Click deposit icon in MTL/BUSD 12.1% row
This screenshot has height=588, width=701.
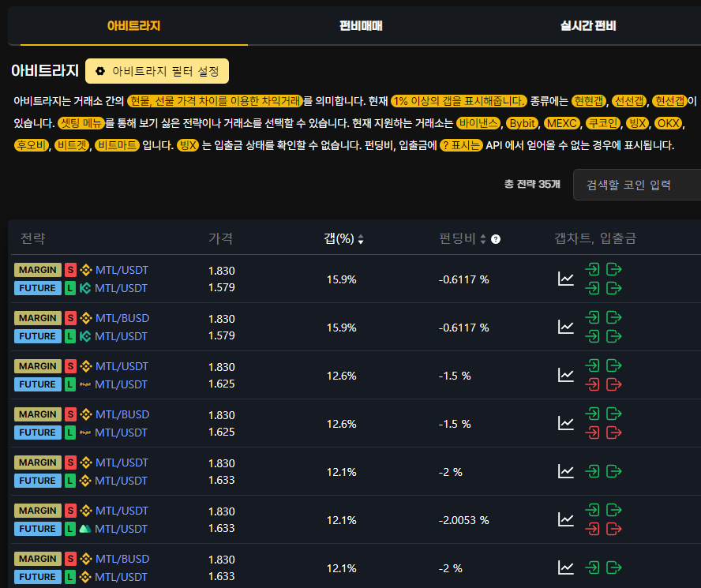click(x=592, y=568)
